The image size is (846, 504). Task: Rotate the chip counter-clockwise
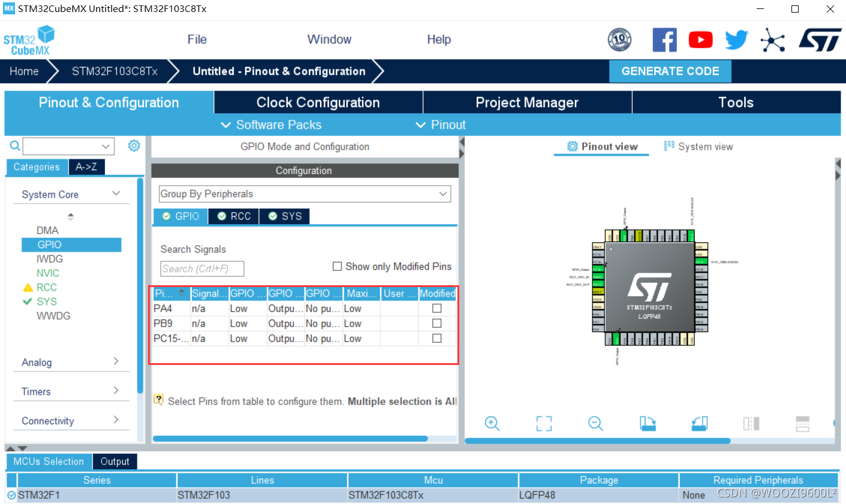700,424
